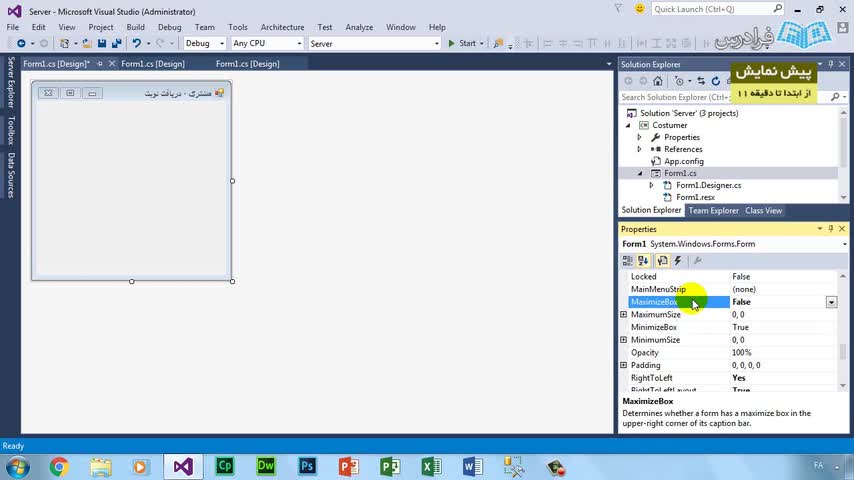Open Excel from the taskbar
Image resolution: width=854 pixels, height=480 pixels.
[x=431, y=467]
